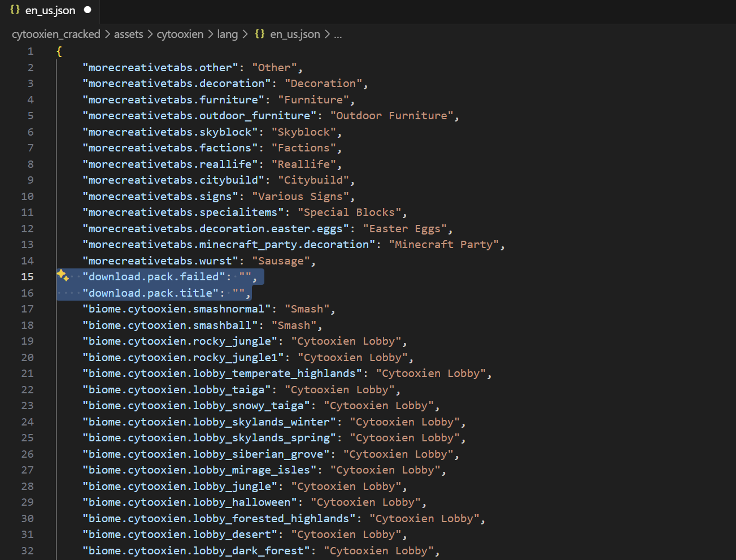Expand the cytooxien breadcrumb after assets

(x=180, y=34)
